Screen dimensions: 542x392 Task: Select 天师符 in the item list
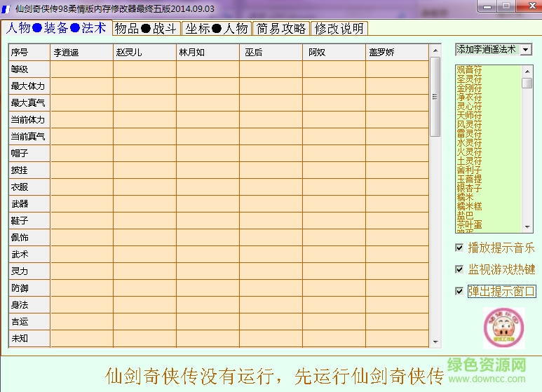coord(469,115)
